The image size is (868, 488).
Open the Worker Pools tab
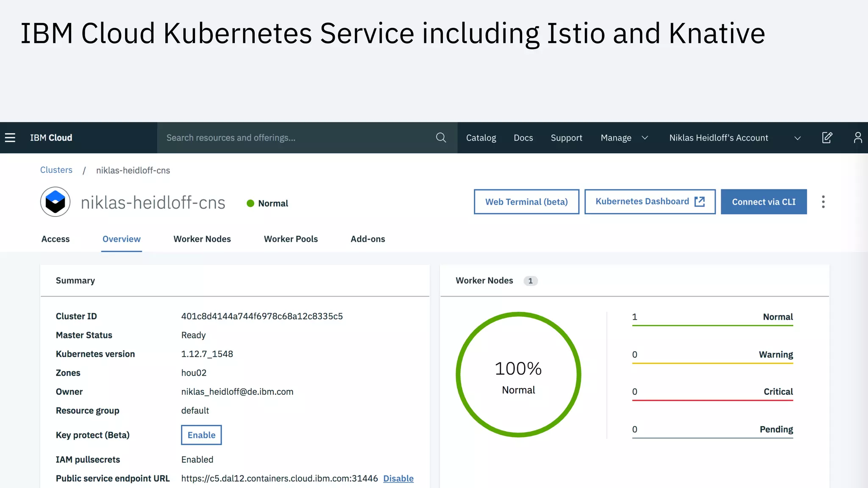coord(291,239)
